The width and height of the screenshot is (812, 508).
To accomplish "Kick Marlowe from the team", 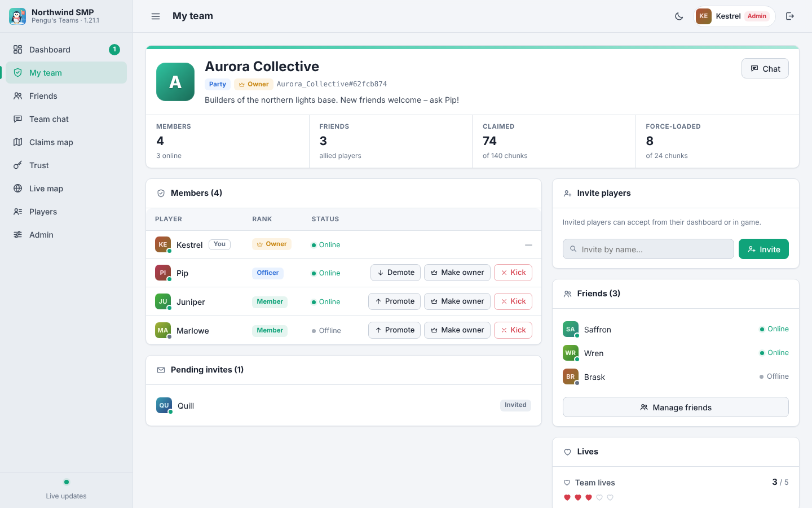I will click(513, 330).
